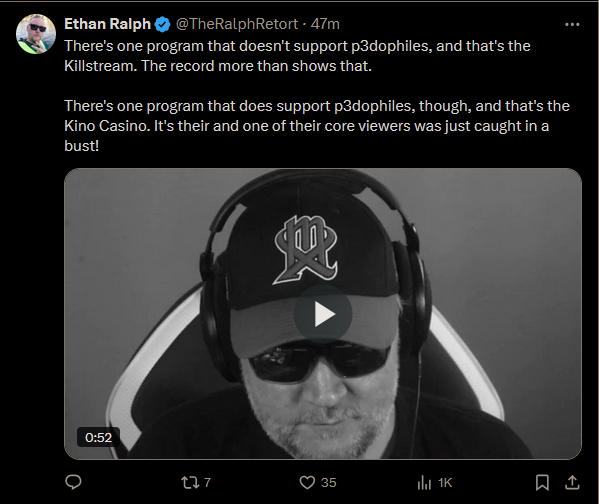Open Ethan Ralph's profile avatar picture
Screen dimensions: 599x504
(36, 34)
